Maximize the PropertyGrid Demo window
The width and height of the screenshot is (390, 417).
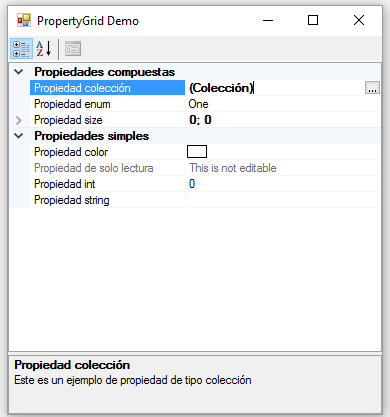(313, 20)
